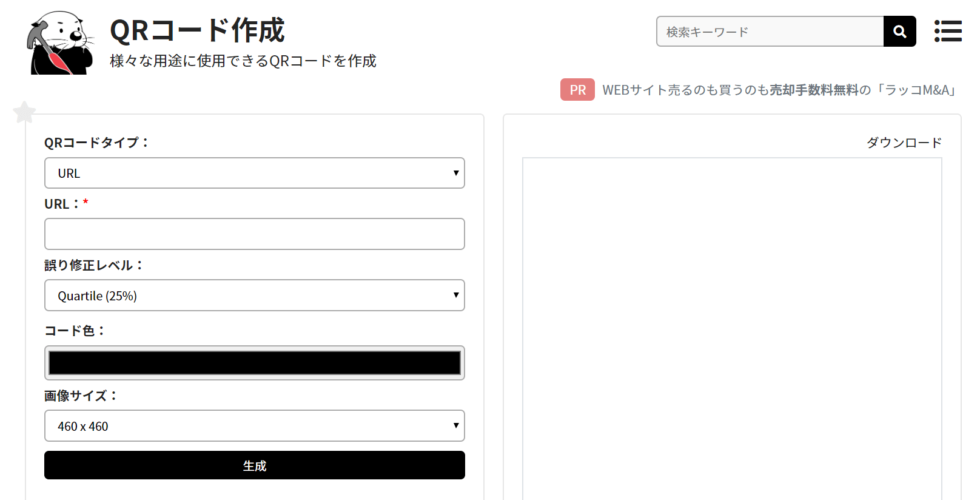
Task: Click the コード色 label
Action: (x=74, y=331)
